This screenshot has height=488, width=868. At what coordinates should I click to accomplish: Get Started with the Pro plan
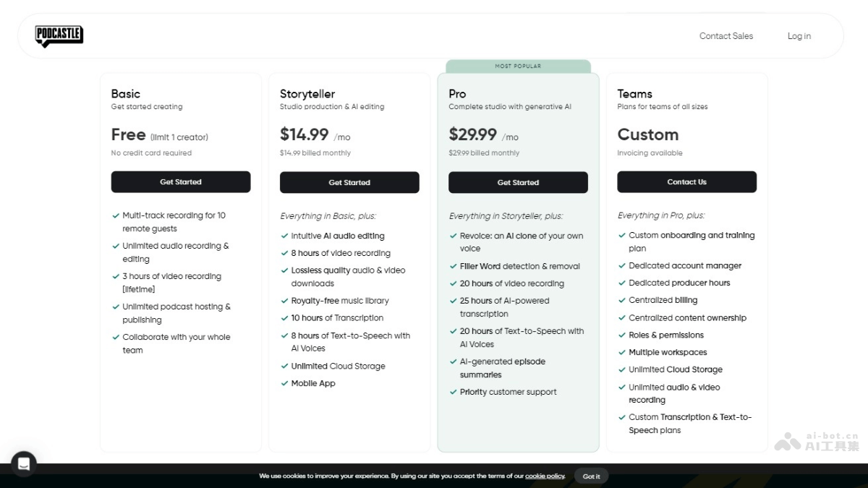(518, 182)
